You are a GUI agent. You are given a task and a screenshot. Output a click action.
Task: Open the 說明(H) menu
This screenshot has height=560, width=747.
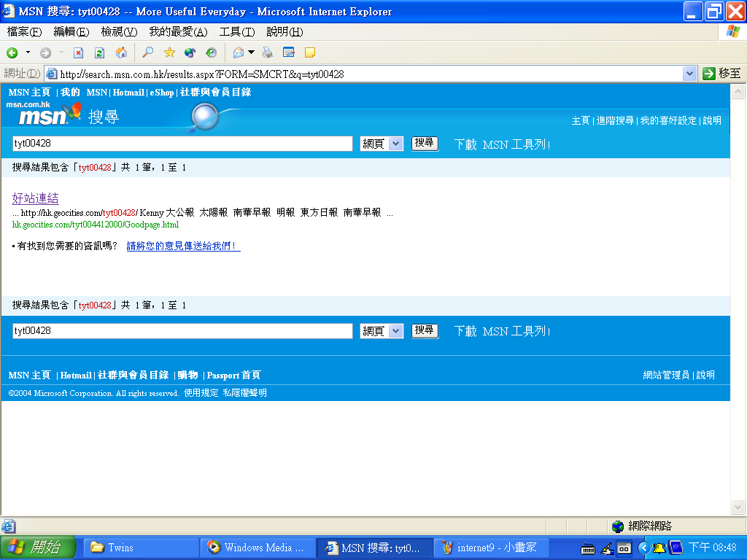click(x=285, y=32)
